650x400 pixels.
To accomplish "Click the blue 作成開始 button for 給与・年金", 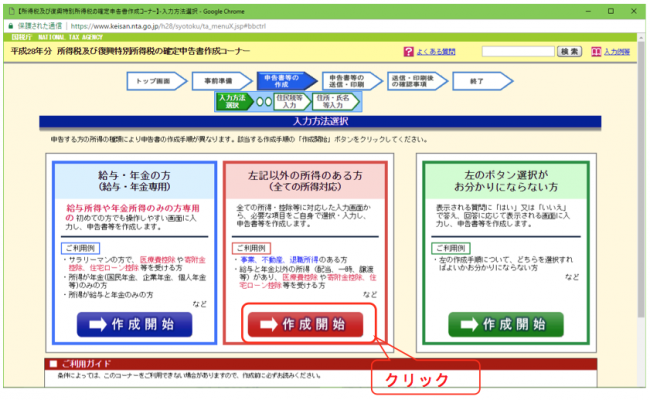I will click(x=132, y=324).
